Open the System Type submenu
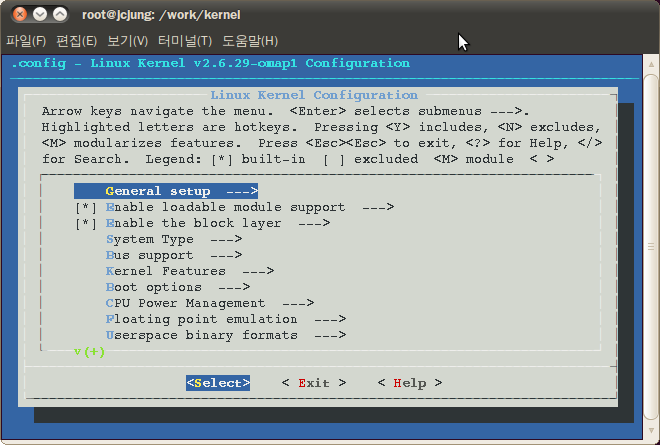Viewport: 660px width, 445px height. 174,239
